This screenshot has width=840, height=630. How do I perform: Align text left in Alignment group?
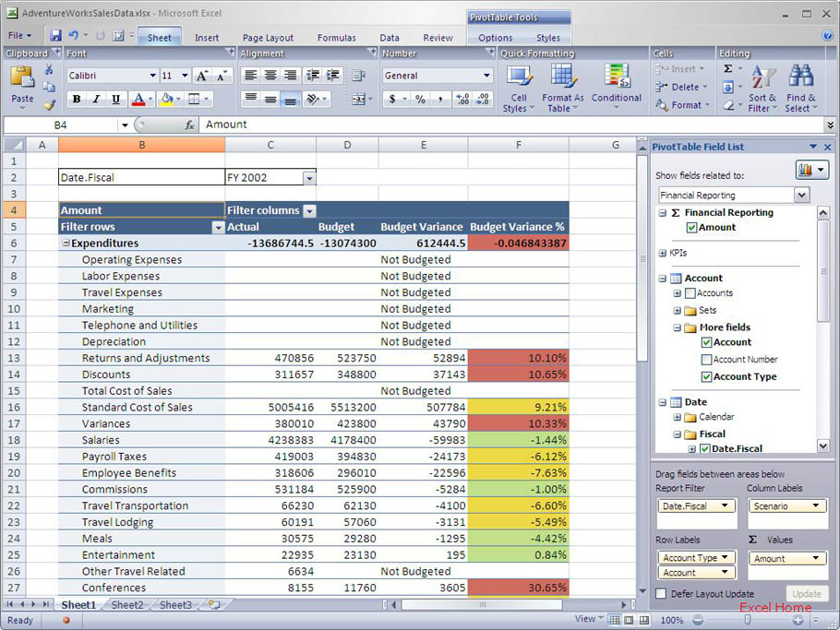click(x=251, y=76)
